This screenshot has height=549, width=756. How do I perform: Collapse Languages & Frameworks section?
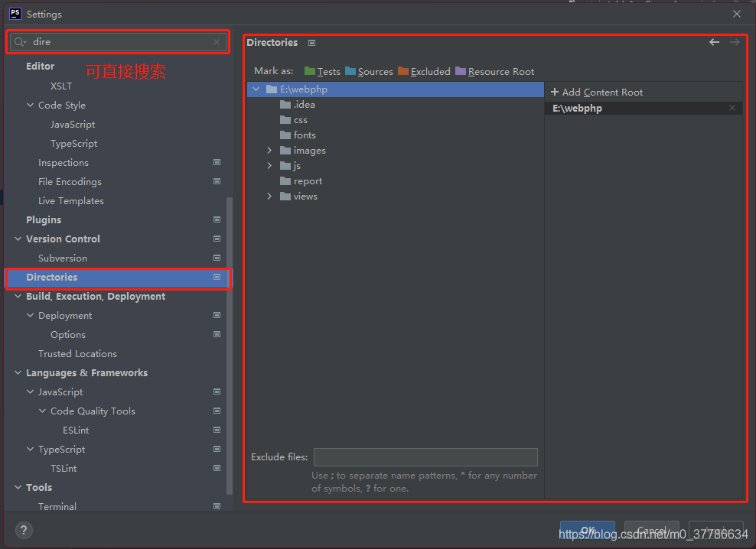pos(18,372)
